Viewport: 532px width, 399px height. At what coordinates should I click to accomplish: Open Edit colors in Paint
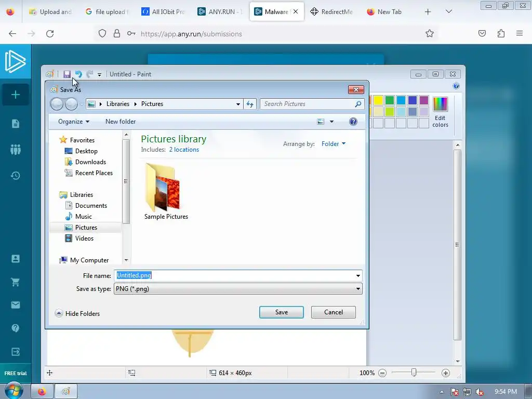[x=440, y=112]
